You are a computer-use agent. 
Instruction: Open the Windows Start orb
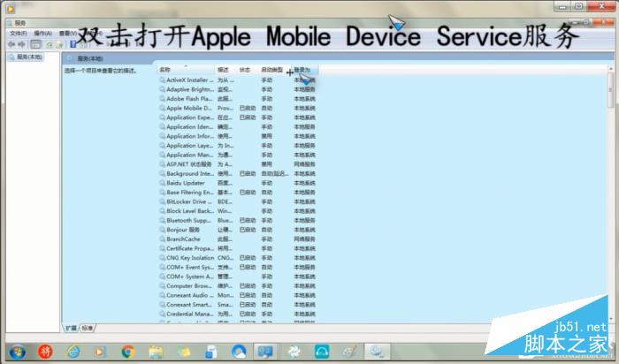pos(17,352)
